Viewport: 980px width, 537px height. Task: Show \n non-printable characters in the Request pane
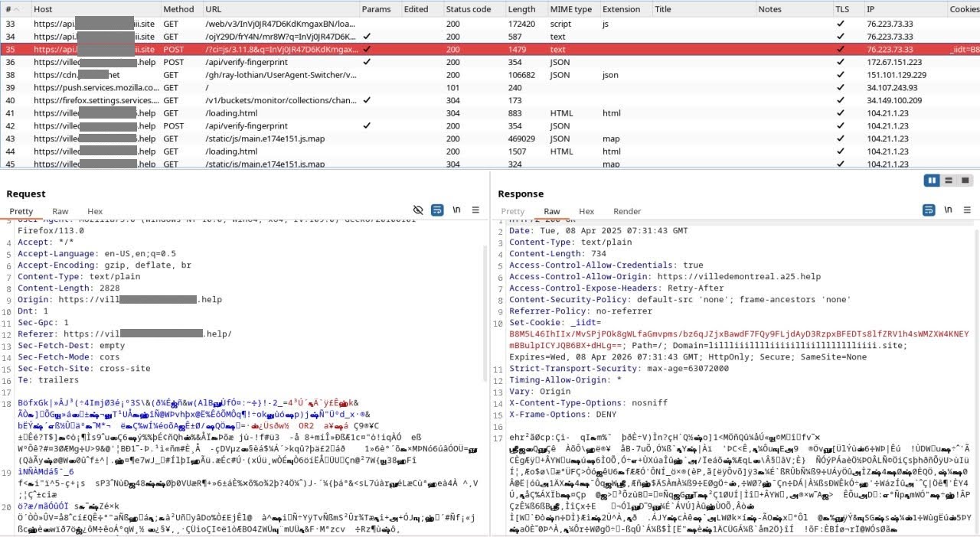[456, 210]
